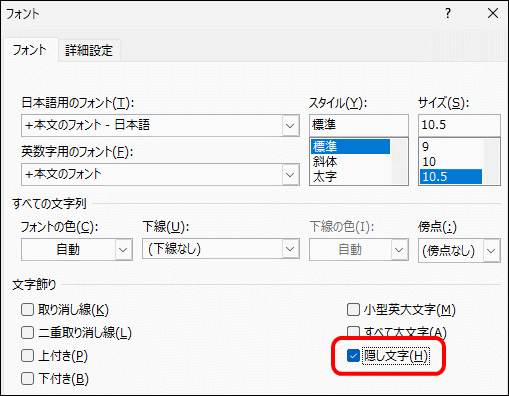Open the 英数字用のフォント dropdown arrow
The height and width of the screenshot is (396, 509).
[x=290, y=175]
